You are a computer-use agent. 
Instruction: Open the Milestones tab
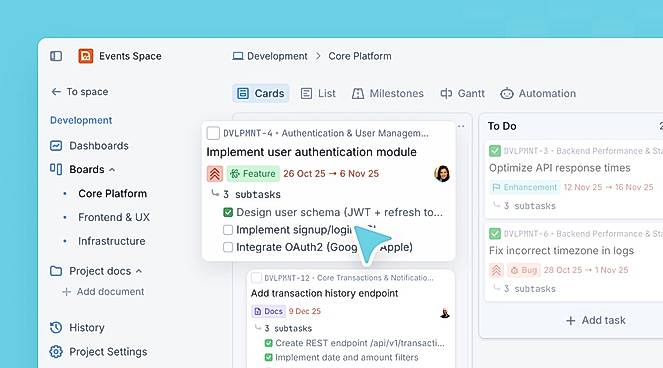[387, 93]
